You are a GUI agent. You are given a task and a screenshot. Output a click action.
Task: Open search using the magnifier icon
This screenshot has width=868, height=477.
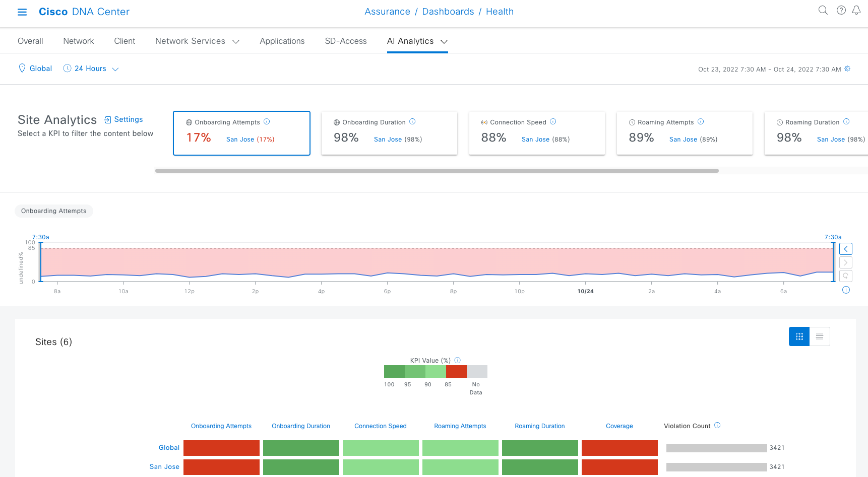click(823, 10)
